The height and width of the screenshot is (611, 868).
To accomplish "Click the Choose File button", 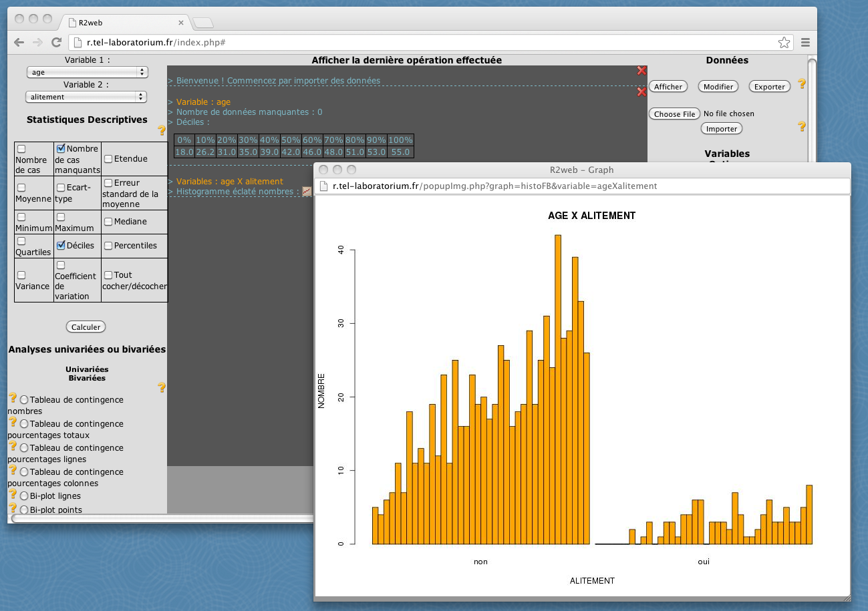I will (x=674, y=114).
